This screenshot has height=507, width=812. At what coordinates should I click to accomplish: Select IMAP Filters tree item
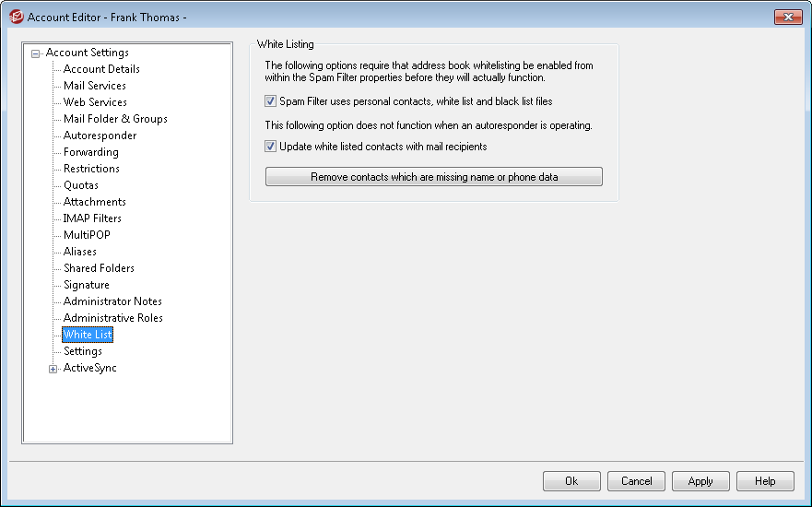click(92, 218)
